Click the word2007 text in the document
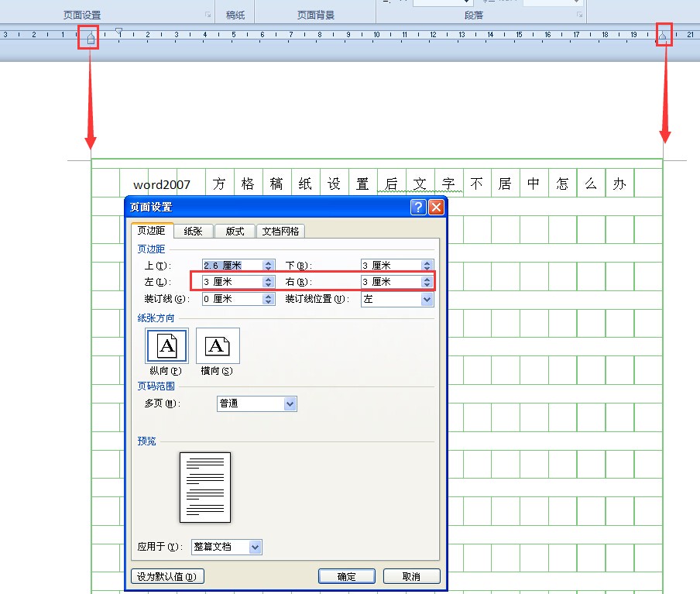 [x=162, y=184]
